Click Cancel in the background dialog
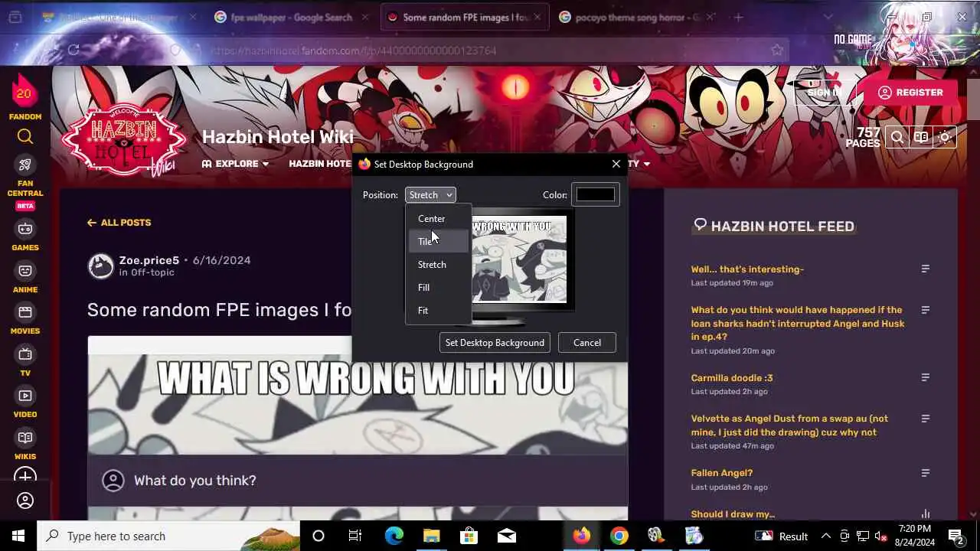Image resolution: width=980 pixels, height=551 pixels. point(587,342)
